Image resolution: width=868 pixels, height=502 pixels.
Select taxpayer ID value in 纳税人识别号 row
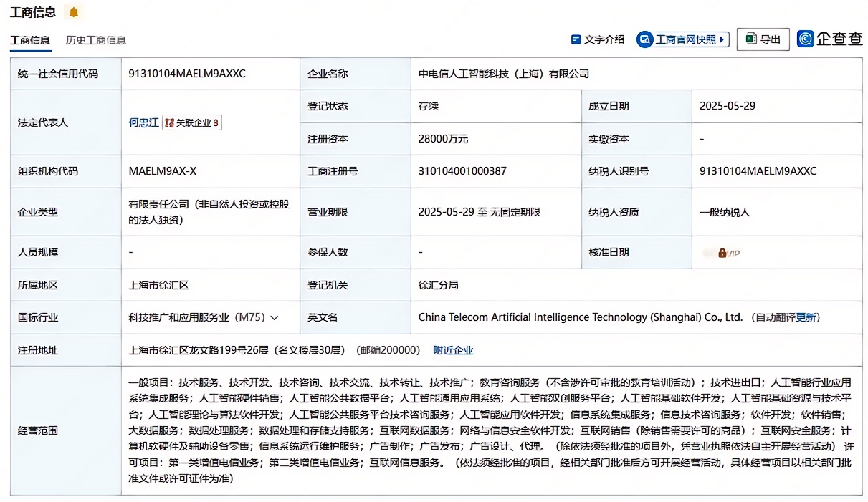[x=758, y=171]
